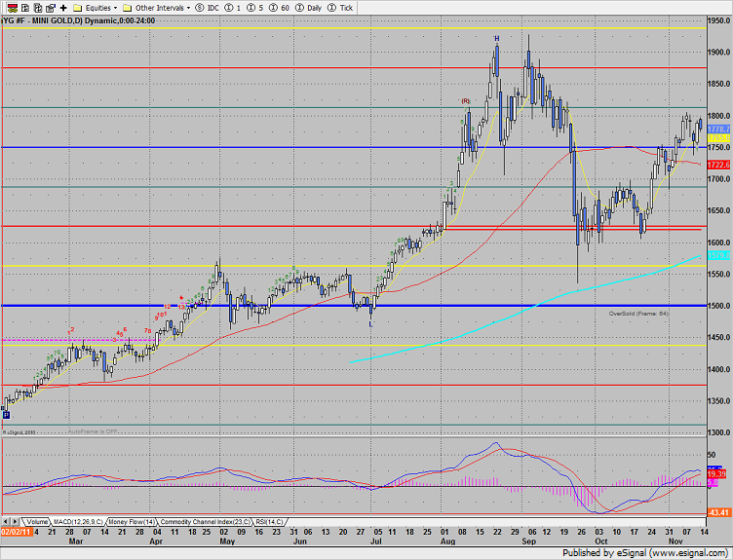This screenshot has width=733, height=560.
Task: Click the red 19.39 MACD signal value
Action: pyautogui.click(x=717, y=474)
